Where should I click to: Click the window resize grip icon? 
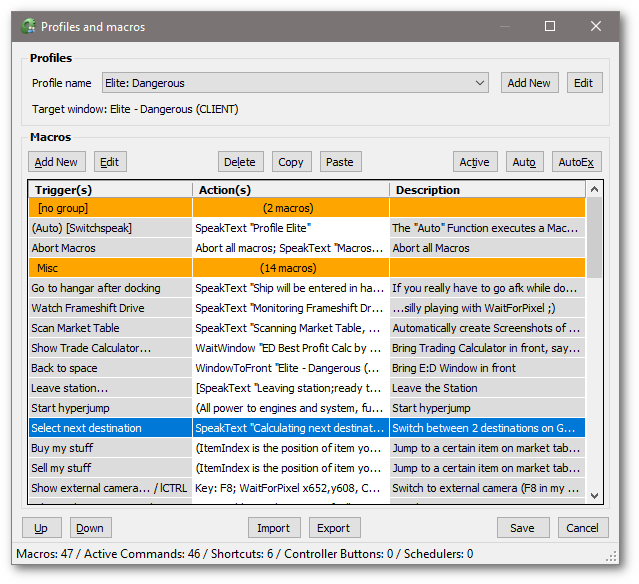(x=612, y=557)
